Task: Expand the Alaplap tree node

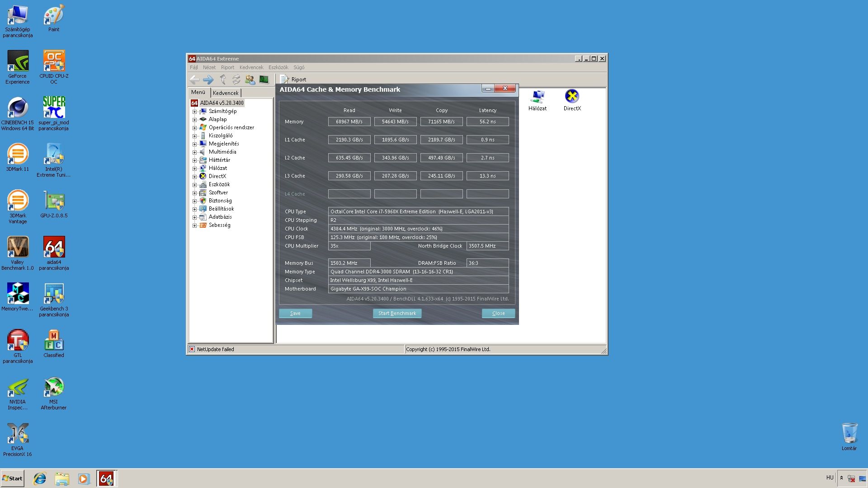Action: [x=194, y=120]
